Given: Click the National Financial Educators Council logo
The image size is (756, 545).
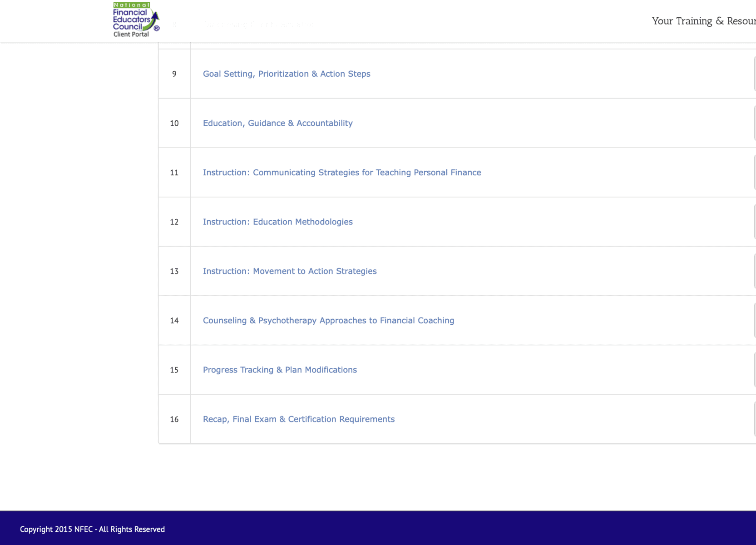Looking at the screenshot, I should pyautogui.click(x=135, y=20).
